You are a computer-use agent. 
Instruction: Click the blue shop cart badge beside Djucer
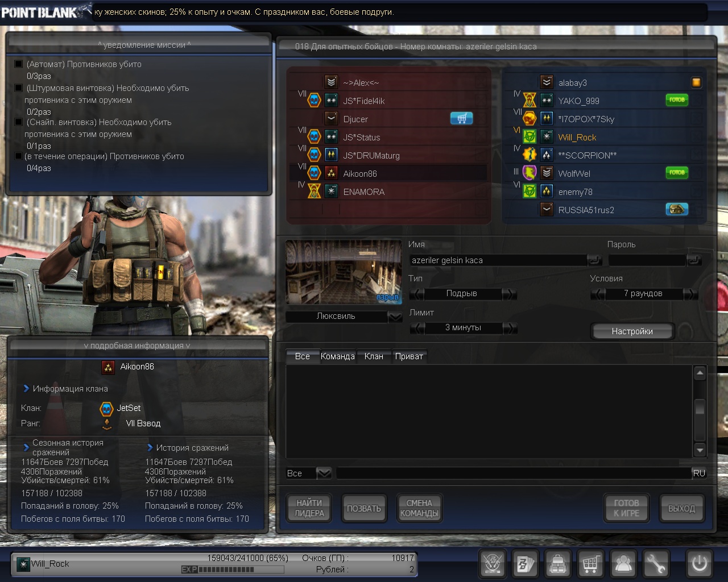click(461, 118)
